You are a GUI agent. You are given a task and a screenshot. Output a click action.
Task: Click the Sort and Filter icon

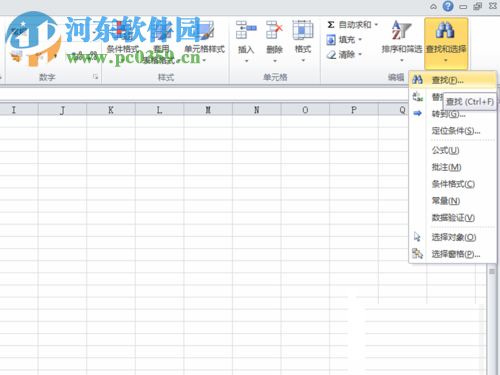(x=401, y=30)
